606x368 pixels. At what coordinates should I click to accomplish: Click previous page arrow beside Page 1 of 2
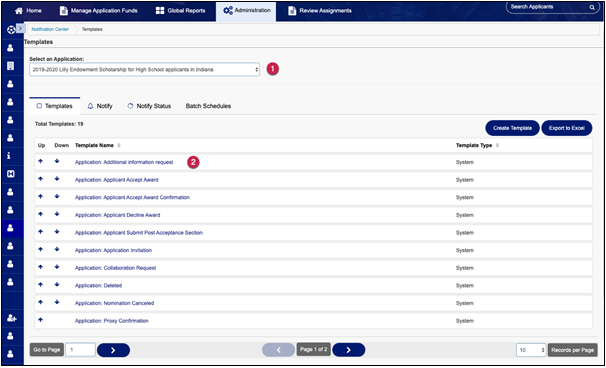(x=278, y=350)
